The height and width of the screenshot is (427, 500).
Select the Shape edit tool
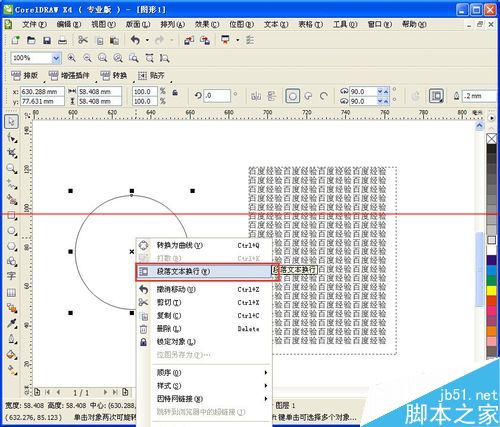[12, 137]
